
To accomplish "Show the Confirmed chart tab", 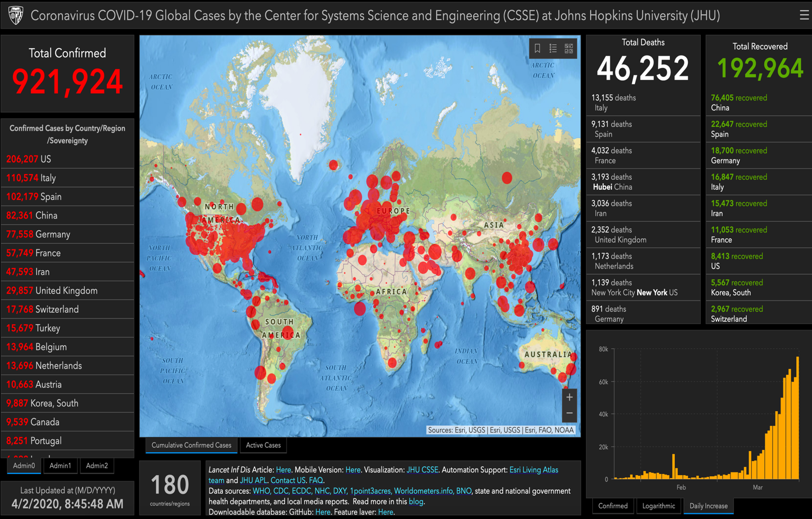I will point(613,506).
